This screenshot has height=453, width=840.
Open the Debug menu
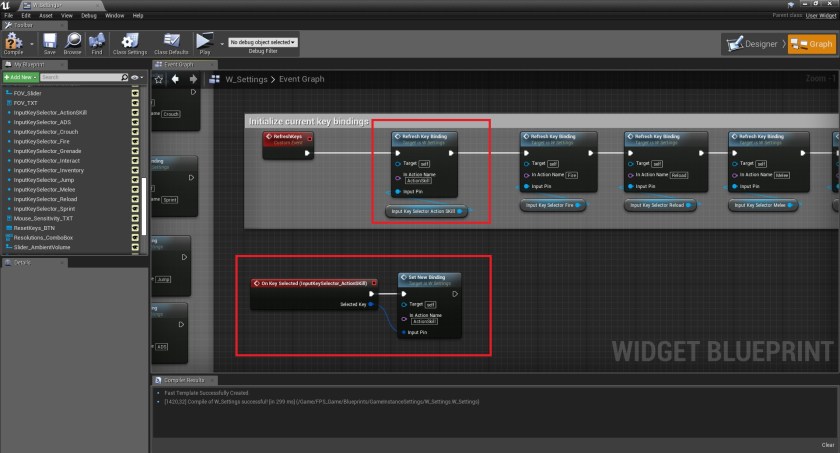pyautogui.click(x=88, y=16)
